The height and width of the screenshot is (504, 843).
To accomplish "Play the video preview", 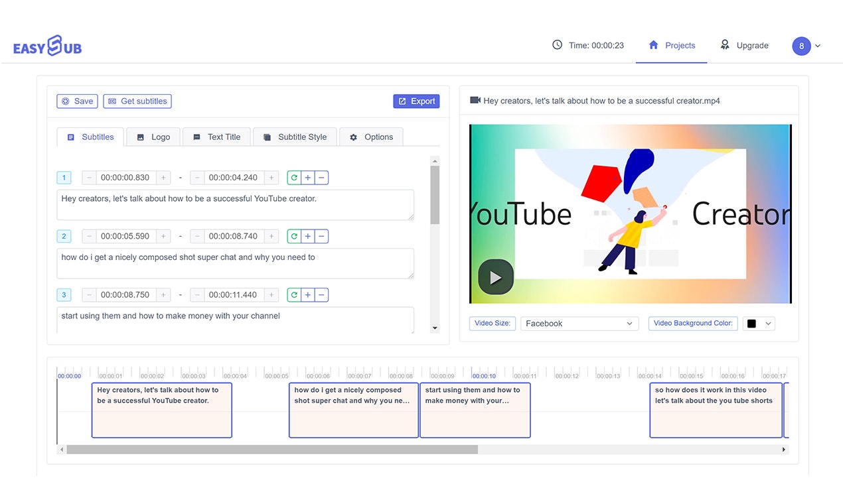I will [x=496, y=277].
